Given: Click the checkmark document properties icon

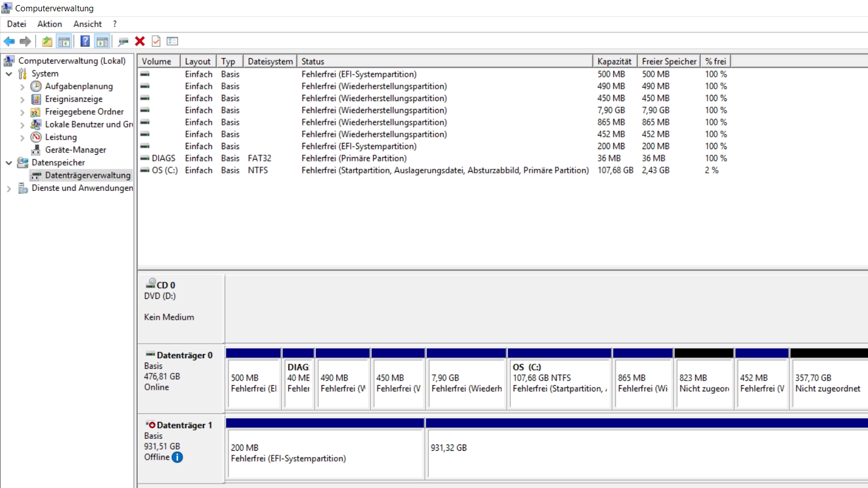Looking at the screenshot, I should click(157, 41).
